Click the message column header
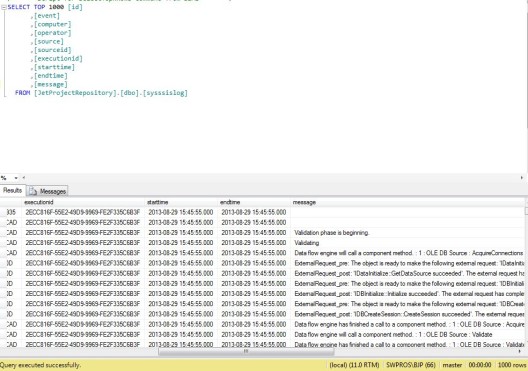Screen dimensions: 528x371 [x=408, y=202]
